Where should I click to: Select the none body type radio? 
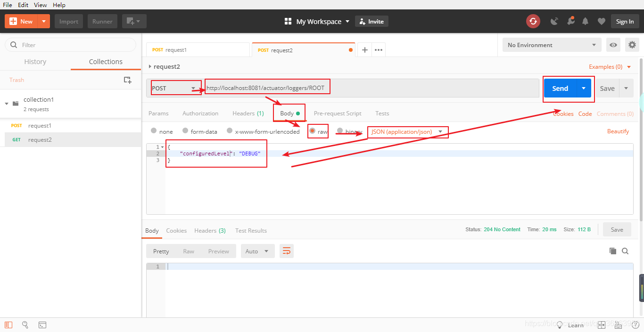(154, 131)
